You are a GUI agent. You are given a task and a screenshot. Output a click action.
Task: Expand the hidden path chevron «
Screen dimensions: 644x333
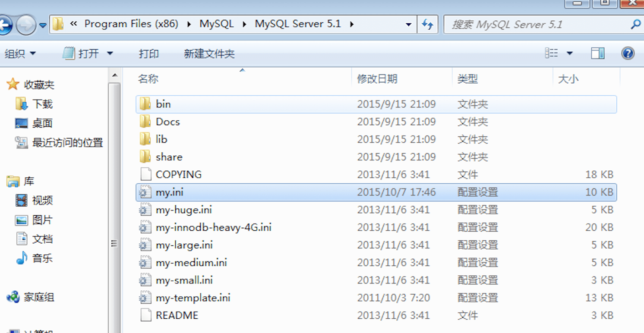tap(73, 24)
